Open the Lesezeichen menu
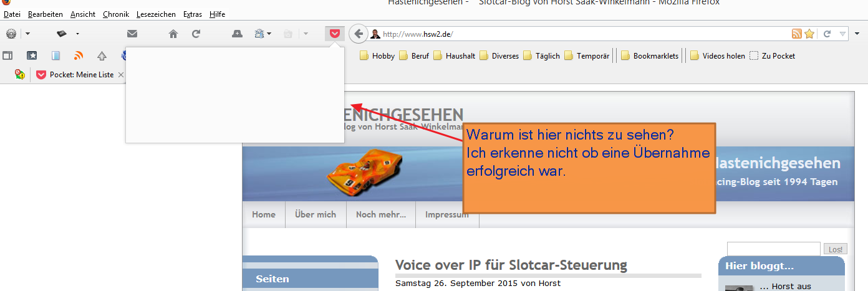The image size is (868, 291). (156, 14)
